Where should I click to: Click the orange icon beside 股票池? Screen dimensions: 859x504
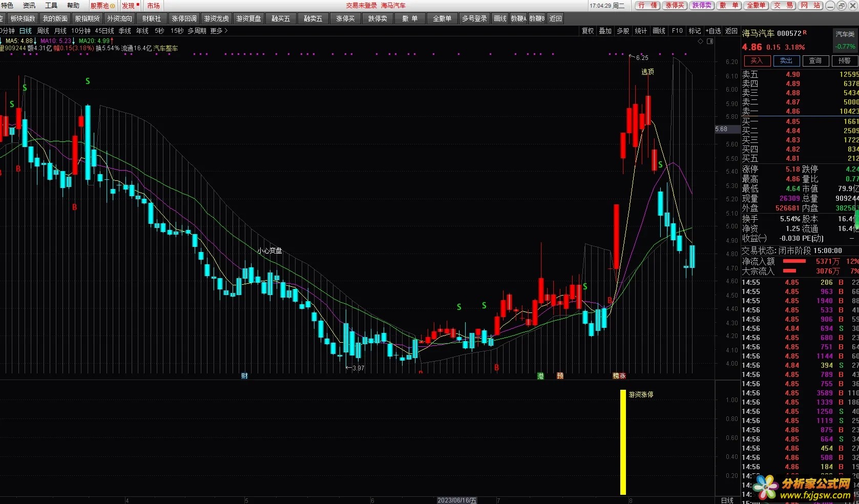[x=113, y=6]
